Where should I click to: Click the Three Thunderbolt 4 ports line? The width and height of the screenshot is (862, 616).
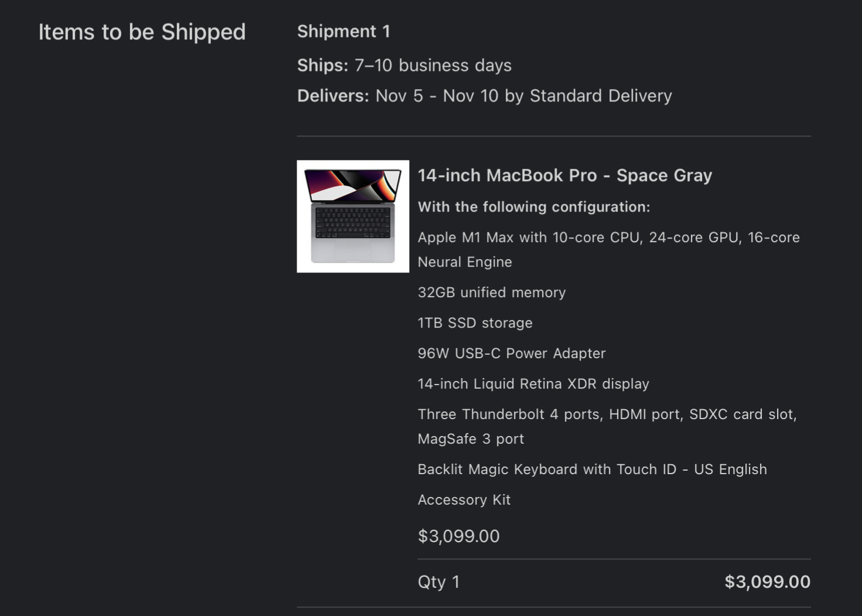[607, 414]
